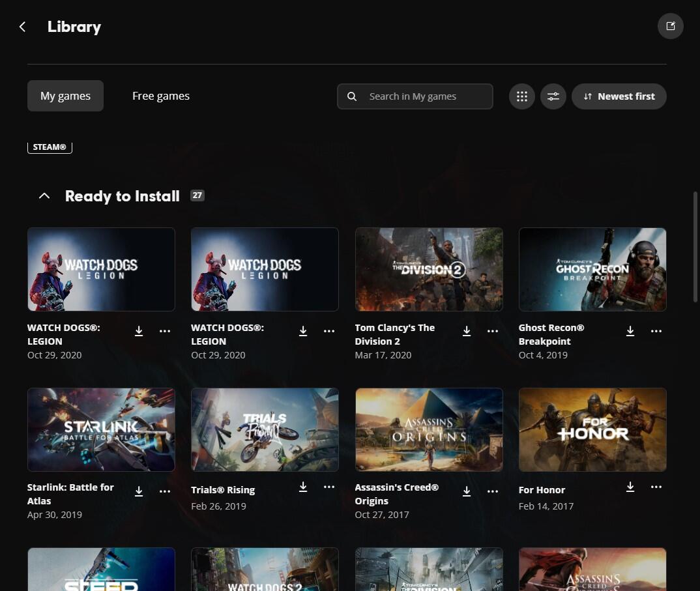700x591 pixels.
Task: Click the Starlink: Battle for Atlas title
Action: click(x=70, y=494)
